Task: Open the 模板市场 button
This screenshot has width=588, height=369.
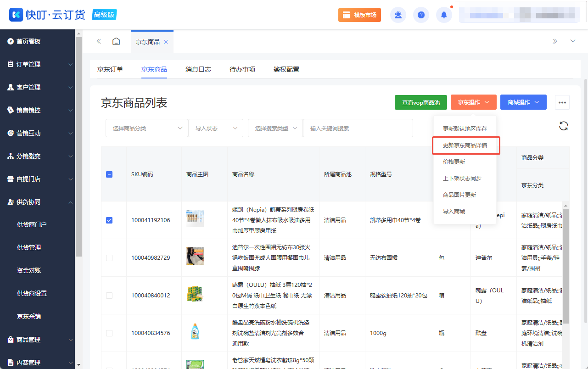Action: [x=359, y=15]
